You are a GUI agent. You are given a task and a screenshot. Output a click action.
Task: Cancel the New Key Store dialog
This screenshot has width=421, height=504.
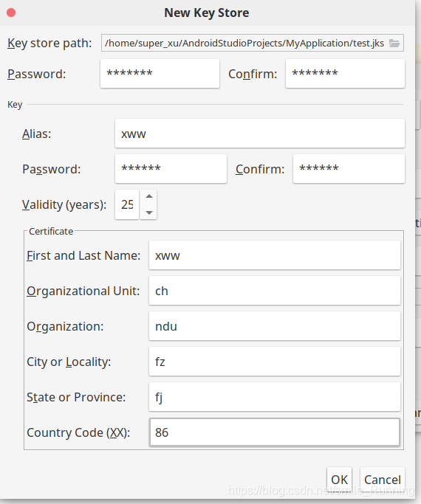(383, 480)
